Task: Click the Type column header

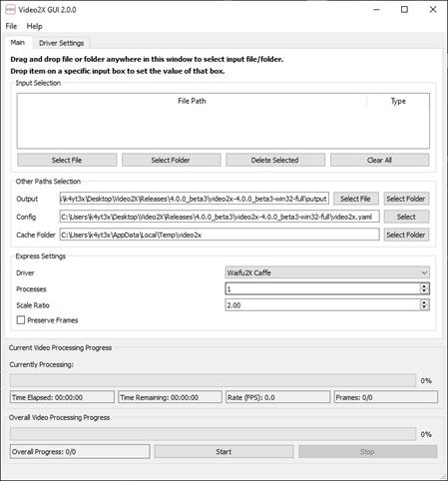Action: point(398,101)
